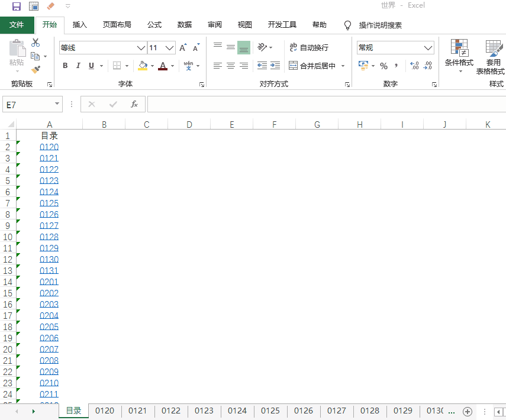
Task: Switch to the 插入 ribbon tab
Action: (80, 25)
